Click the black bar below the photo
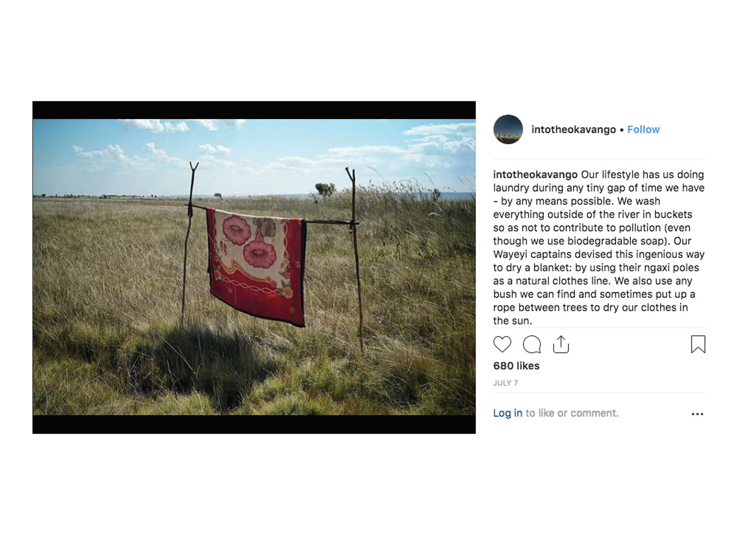 coord(254,424)
